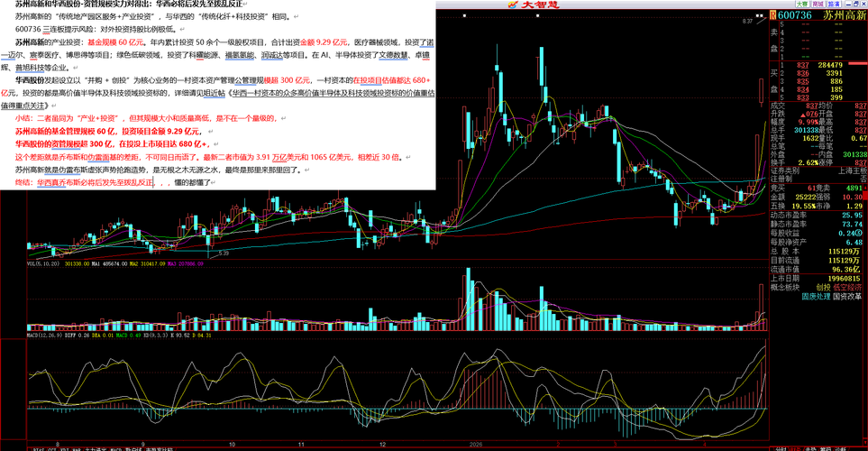Click the 动态市盈率 value 25.95

pos(852,215)
